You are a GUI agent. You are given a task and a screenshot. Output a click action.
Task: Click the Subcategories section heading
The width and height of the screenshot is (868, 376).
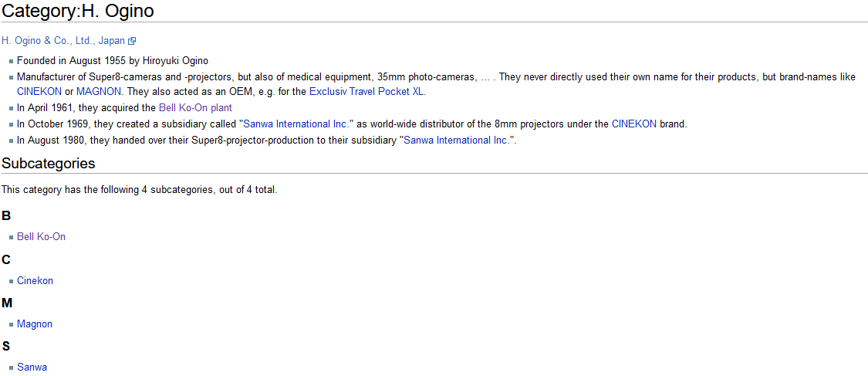point(48,164)
